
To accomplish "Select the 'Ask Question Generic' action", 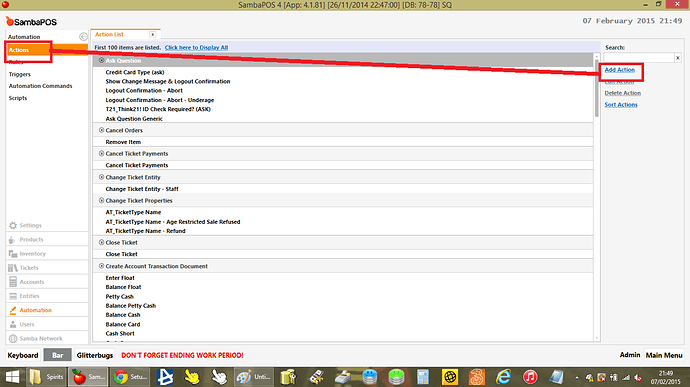I will pyautogui.click(x=134, y=119).
